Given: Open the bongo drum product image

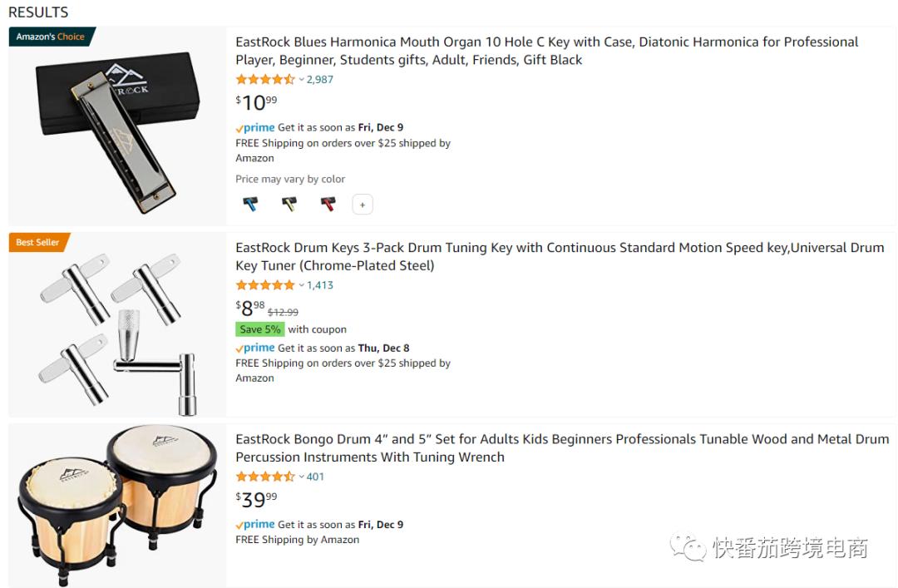Looking at the screenshot, I should tap(117, 504).
